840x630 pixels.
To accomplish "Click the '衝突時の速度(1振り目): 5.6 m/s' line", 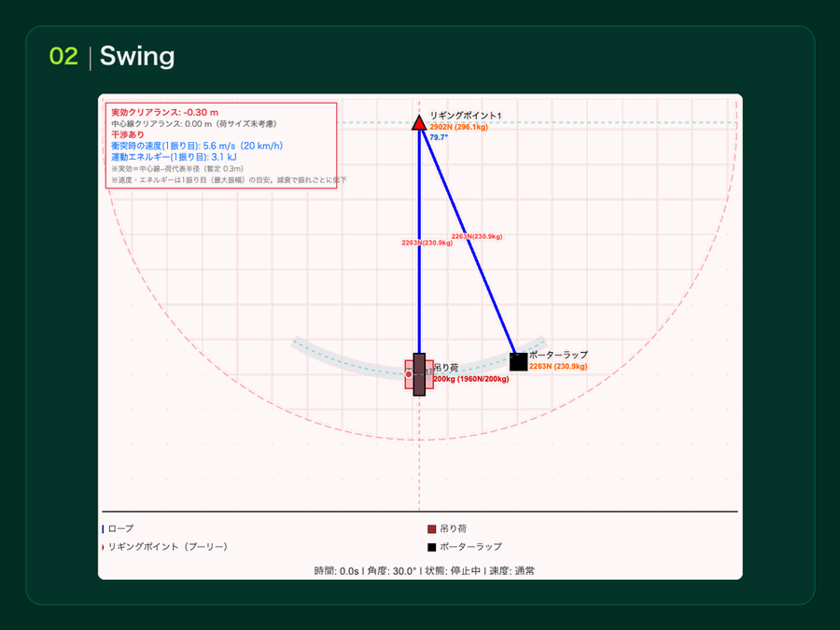I will [197, 146].
